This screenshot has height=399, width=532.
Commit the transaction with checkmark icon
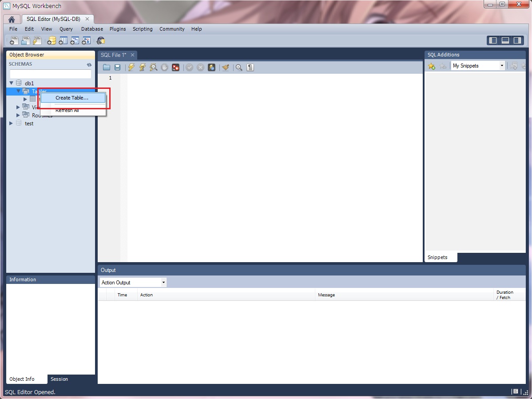click(189, 67)
